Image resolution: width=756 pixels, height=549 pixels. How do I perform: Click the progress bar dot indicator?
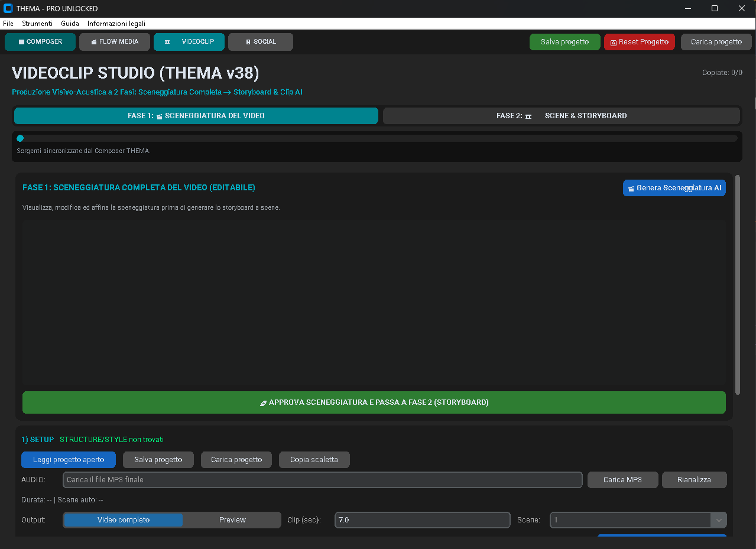(20, 138)
